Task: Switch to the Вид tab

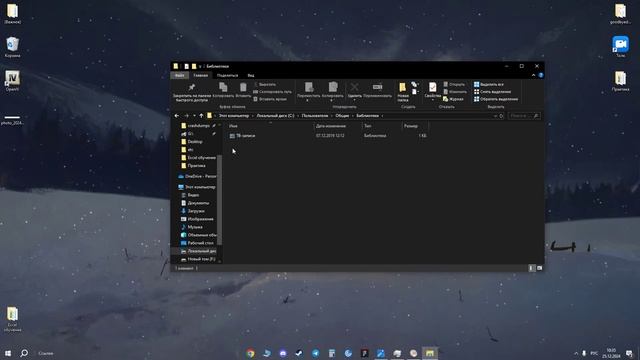Action: pyautogui.click(x=251, y=76)
